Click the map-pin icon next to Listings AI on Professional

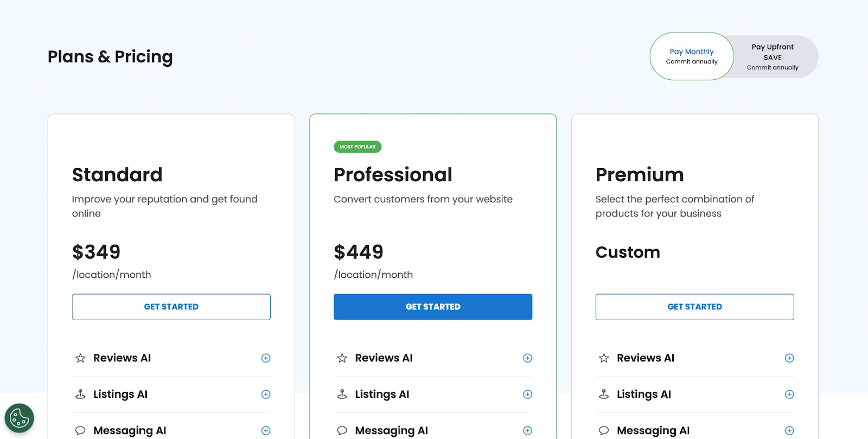[x=342, y=394]
